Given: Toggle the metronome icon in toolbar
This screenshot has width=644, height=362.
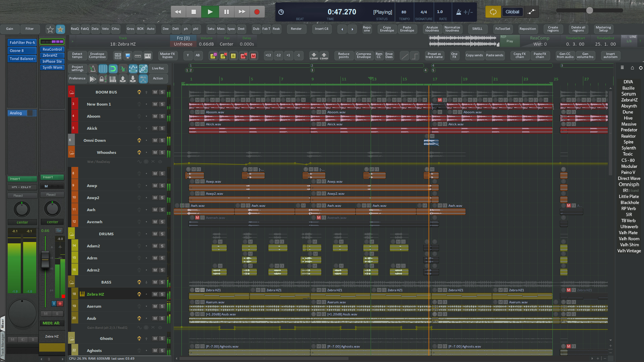Looking at the screenshot, I should (93, 69).
